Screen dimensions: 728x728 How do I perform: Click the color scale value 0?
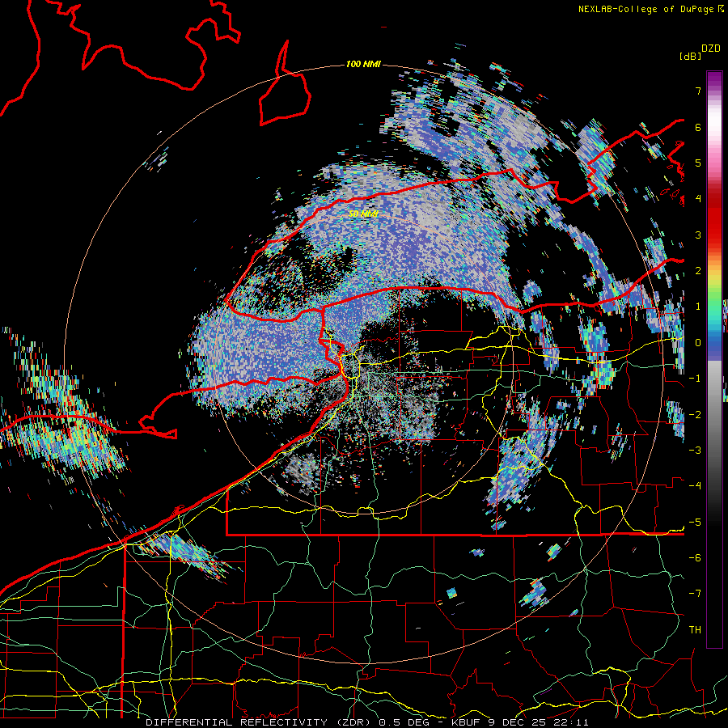click(698, 343)
